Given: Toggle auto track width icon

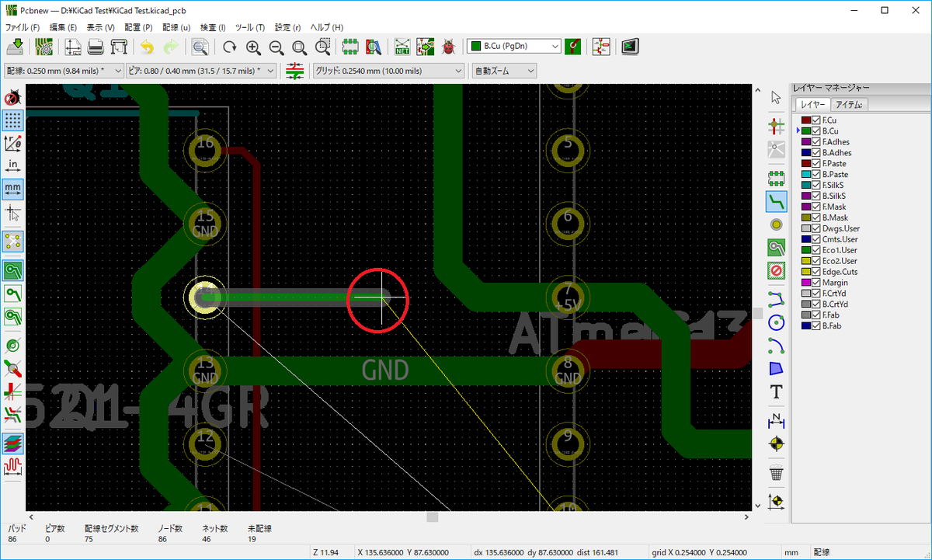Looking at the screenshot, I should tap(295, 71).
